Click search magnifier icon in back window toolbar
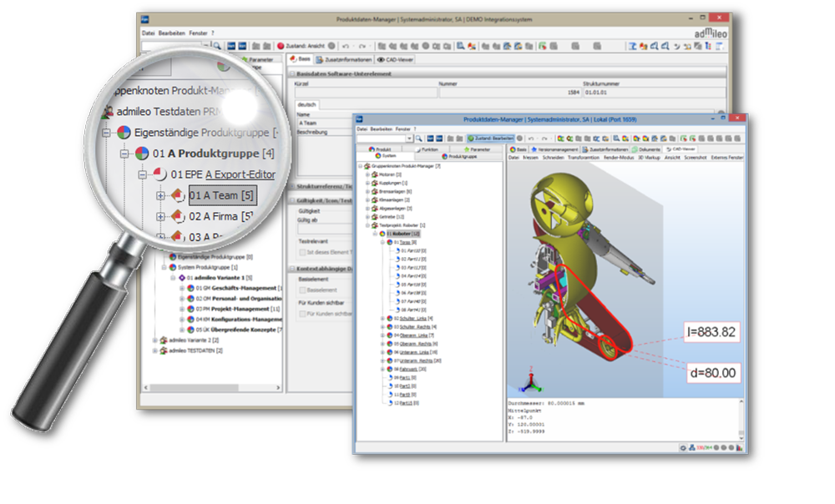835x504 pixels. [217, 46]
